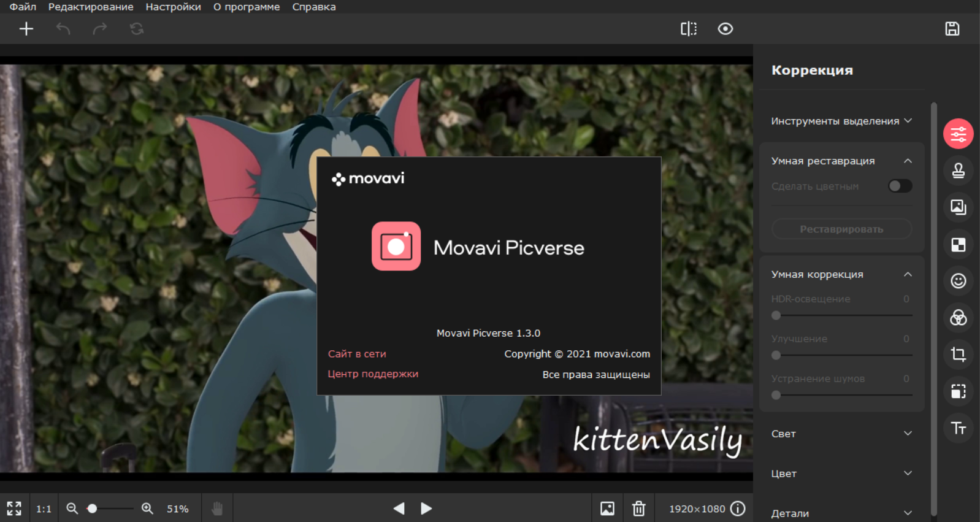Image resolution: width=980 pixels, height=522 pixels.
Task: Delete the image with the trash icon
Action: (x=639, y=509)
